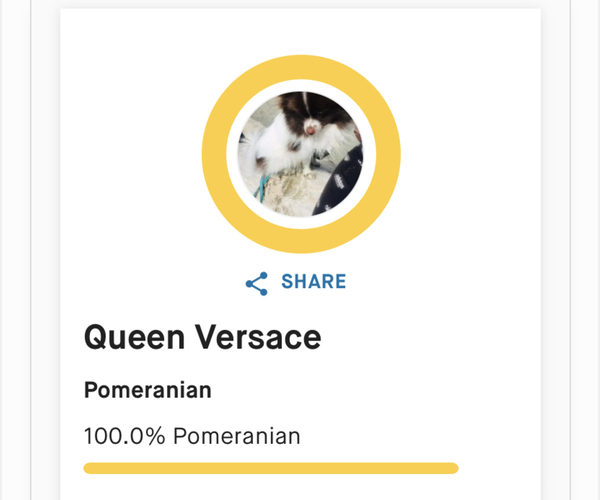Open Queen Versace's circular profile photo
This screenshot has height=500, width=600.
301,154
